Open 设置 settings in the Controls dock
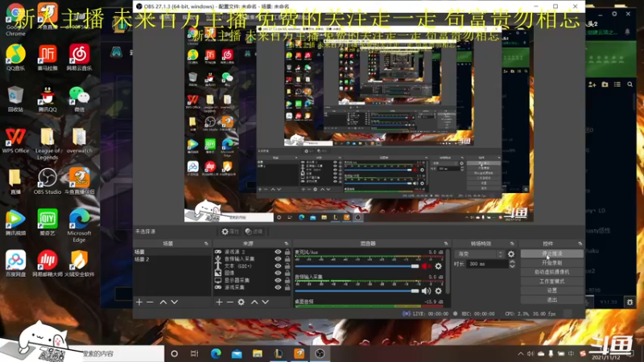Screen dimensions: 644x362 click(x=551, y=290)
